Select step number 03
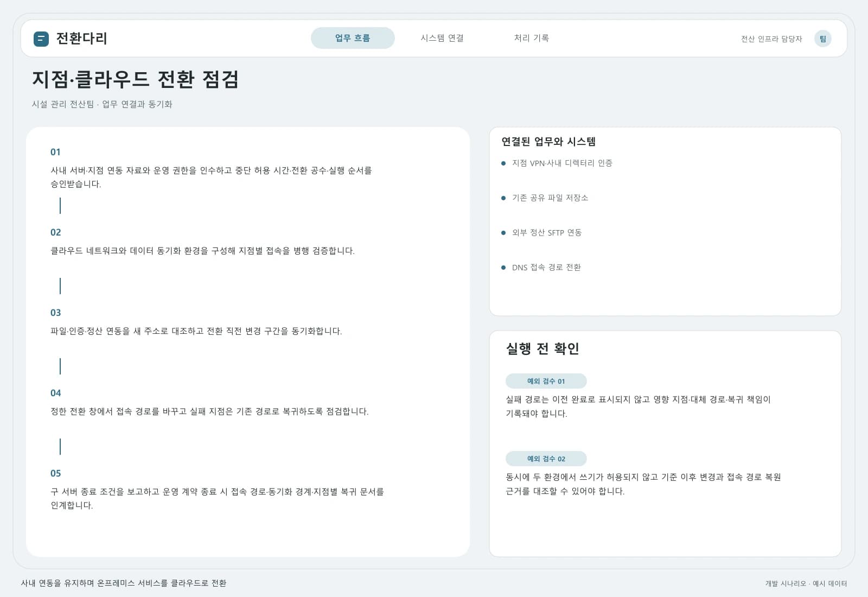 coord(55,313)
